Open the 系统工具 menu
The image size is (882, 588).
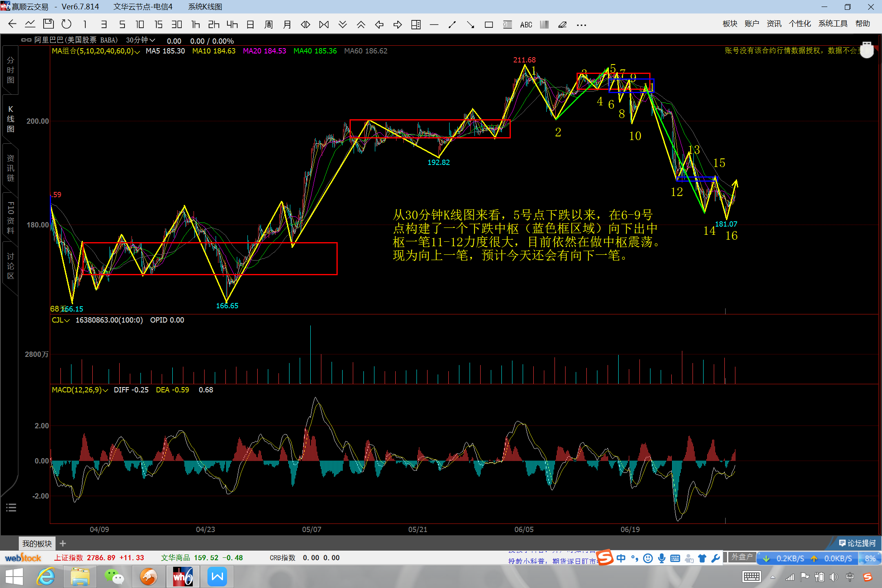(833, 24)
